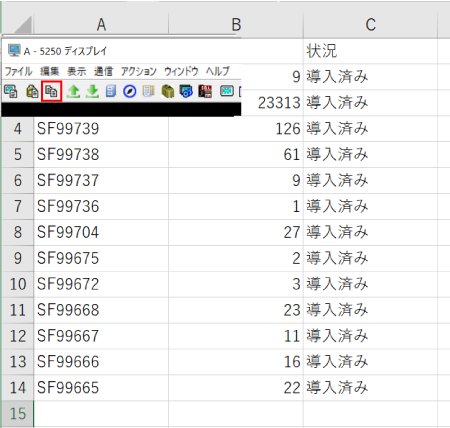Click the green upload arrow icon
Viewport: 450px width, 428px height.
click(x=73, y=91)
